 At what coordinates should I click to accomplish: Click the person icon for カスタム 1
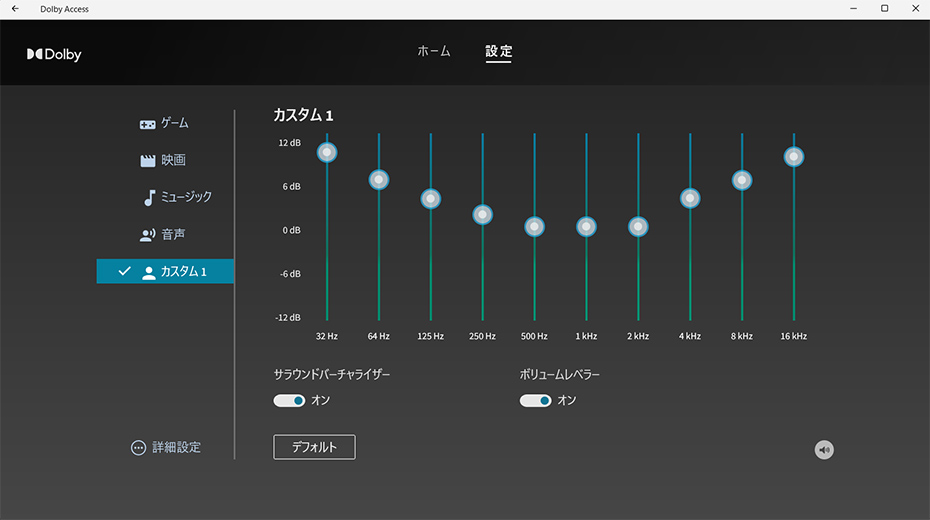pyautogui.click(x=149, y=272)
